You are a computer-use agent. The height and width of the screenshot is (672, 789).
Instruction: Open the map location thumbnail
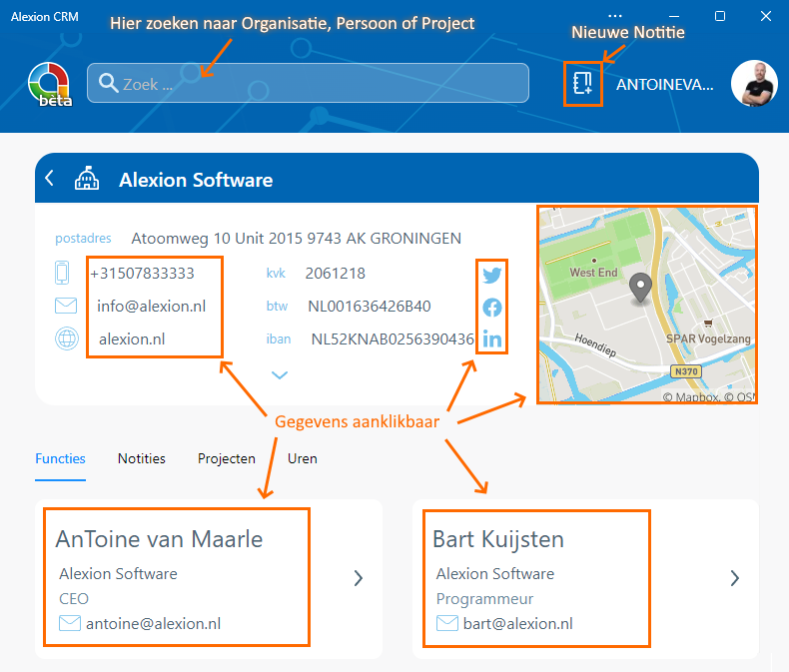click(647, 305)
